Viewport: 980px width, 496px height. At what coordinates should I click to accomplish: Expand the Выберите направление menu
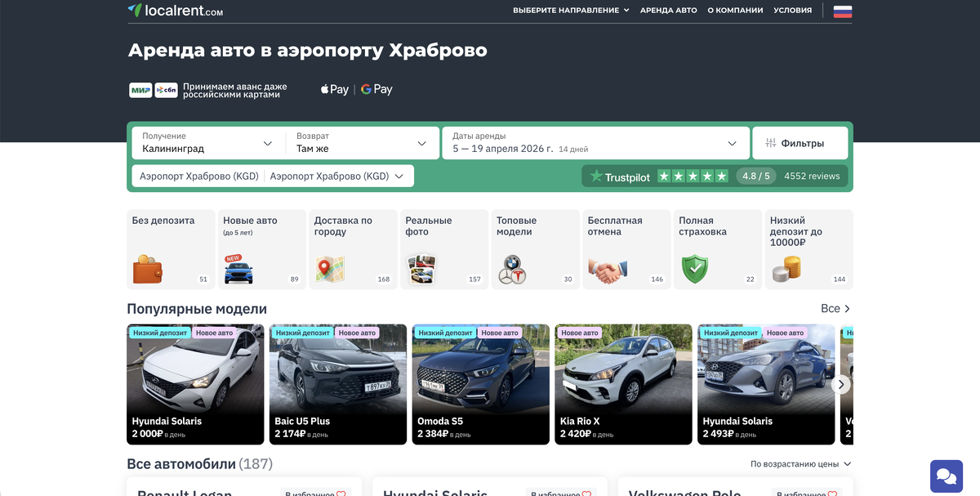click(571, 11)
